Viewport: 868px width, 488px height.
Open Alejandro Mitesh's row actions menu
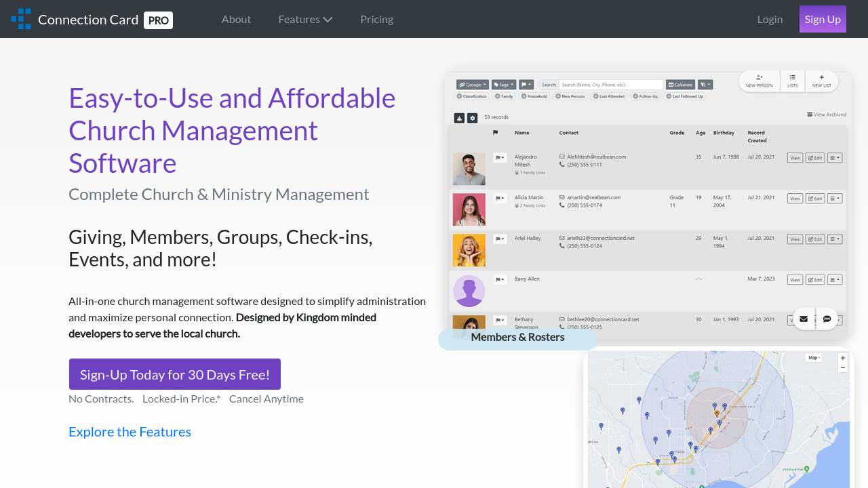coord(835,158)
